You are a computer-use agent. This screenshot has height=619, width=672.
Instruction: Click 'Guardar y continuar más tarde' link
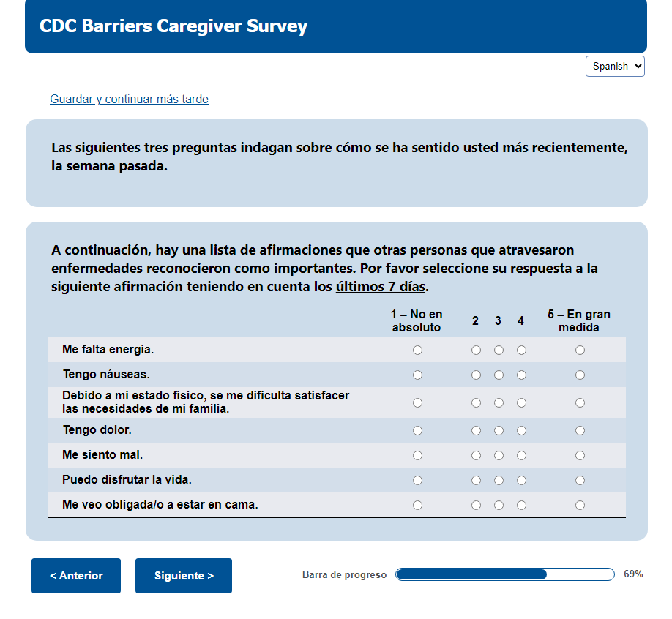point(129,99)
